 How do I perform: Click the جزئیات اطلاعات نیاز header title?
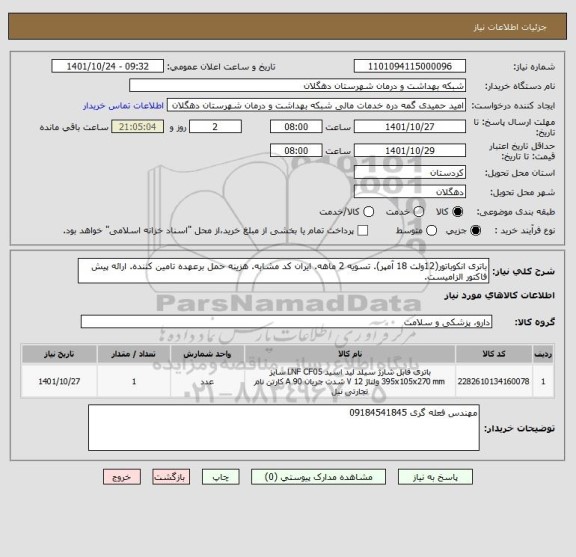510,27
